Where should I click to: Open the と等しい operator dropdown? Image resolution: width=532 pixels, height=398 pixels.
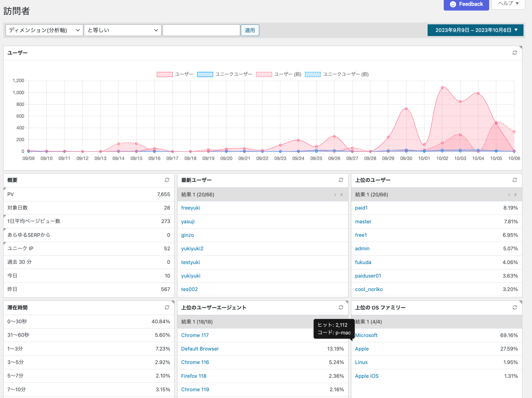pos(123,30)
